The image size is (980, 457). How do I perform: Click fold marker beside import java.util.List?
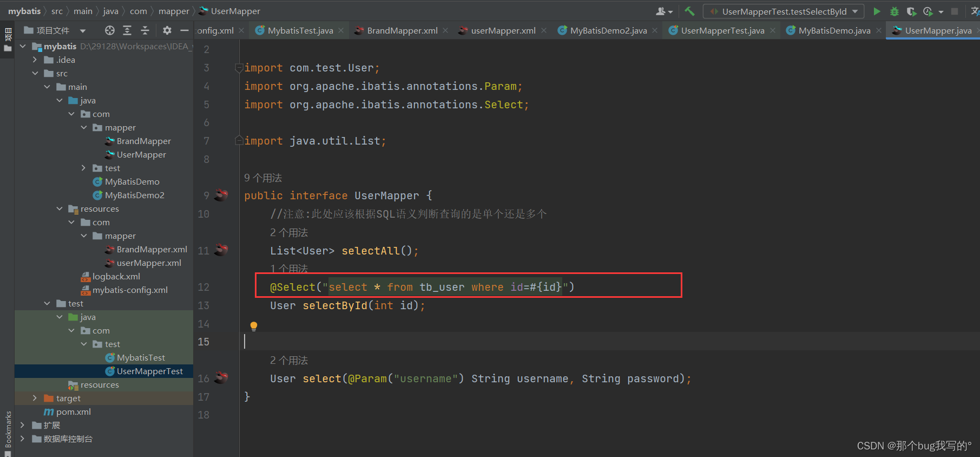239,141
